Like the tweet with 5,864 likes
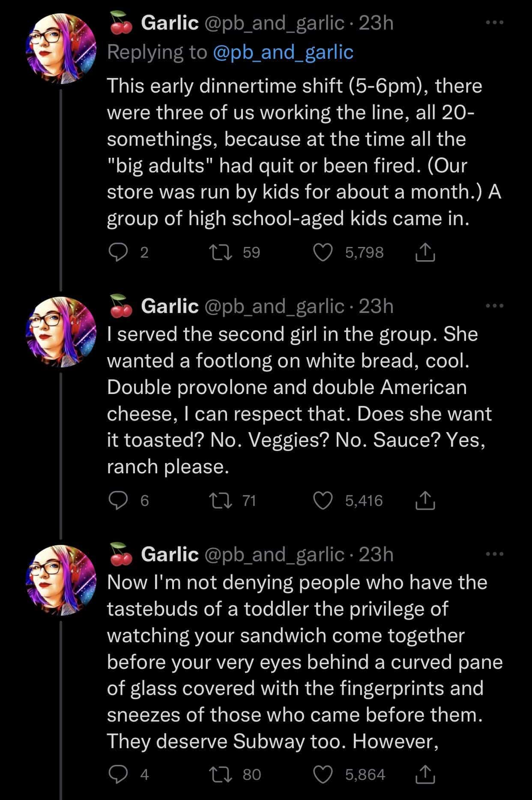 point(323,774)
